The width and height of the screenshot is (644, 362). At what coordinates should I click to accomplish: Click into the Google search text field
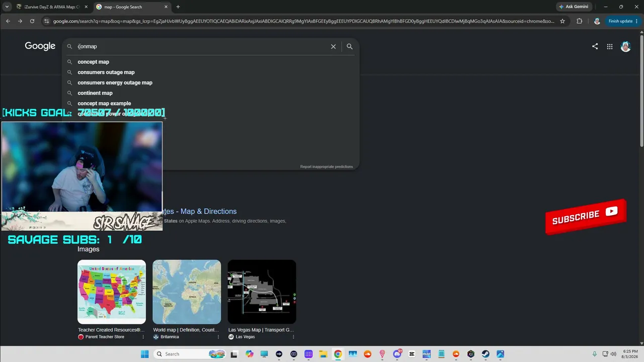coord(201,46)
